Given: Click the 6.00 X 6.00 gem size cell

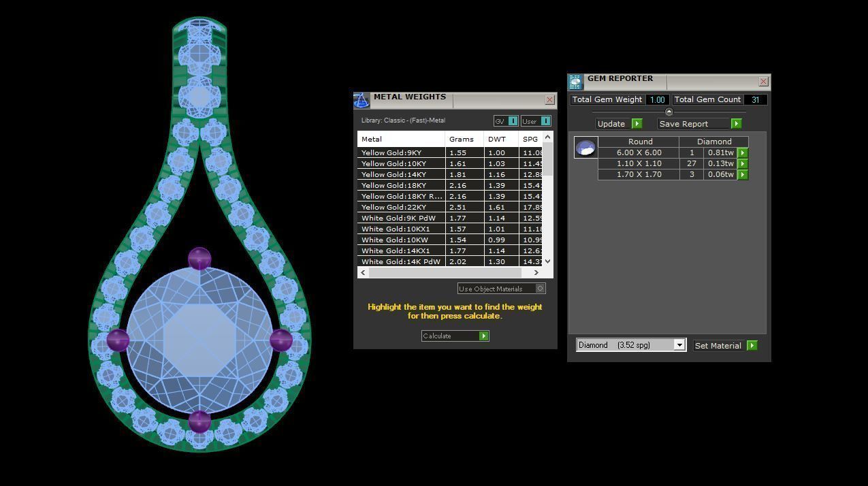Looking at the screenshot, I should pyautogui.click(x=639, y=153).
